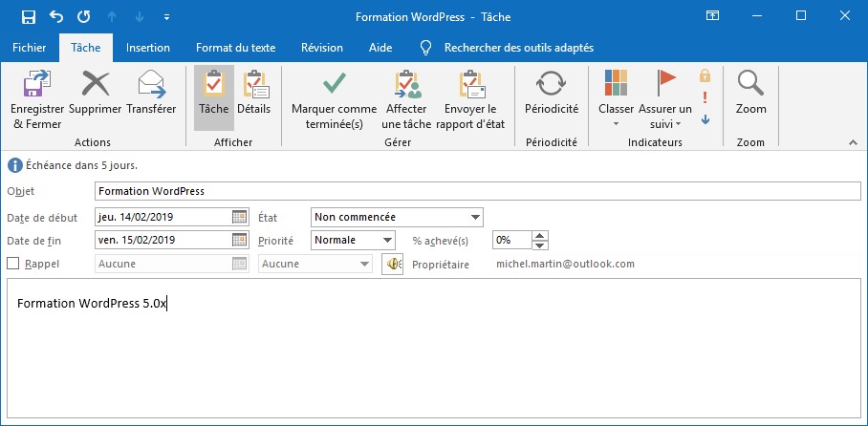Open Affecter une tâche
868x426 pixels.
pyautogui.click(x=407, y=85)
